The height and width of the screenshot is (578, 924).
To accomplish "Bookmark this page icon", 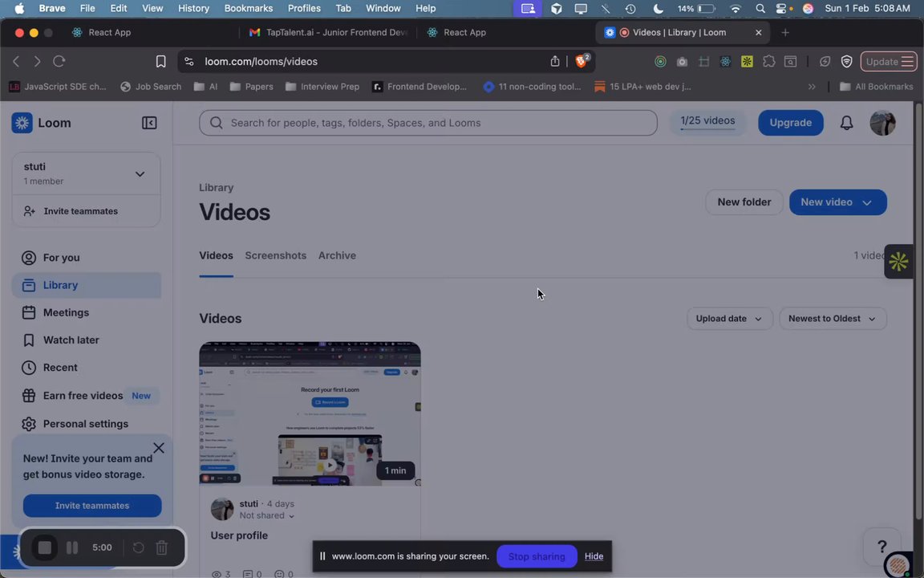I will (160, 61).
